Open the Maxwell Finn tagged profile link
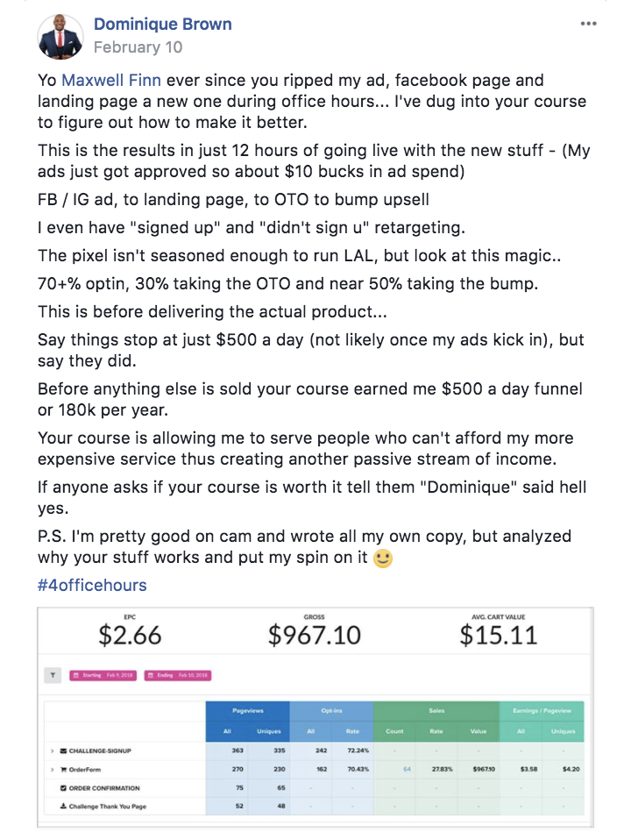This screenshot has height=840, width=631. (111, 81)
